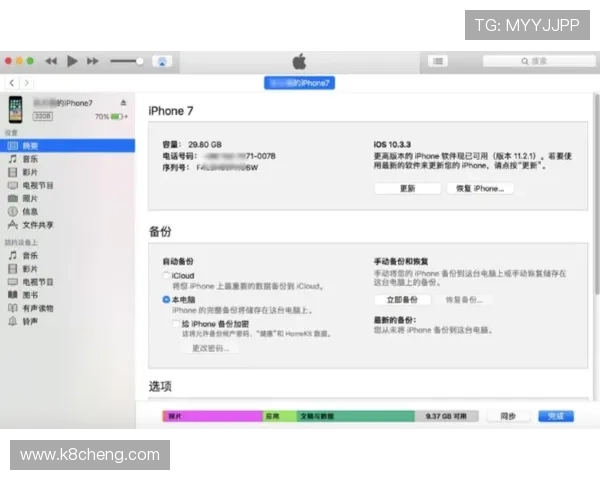Click the volume slider knob
The height and width of the screenshot is (480, 600).
pyautogui.click(x=140, y=61)
